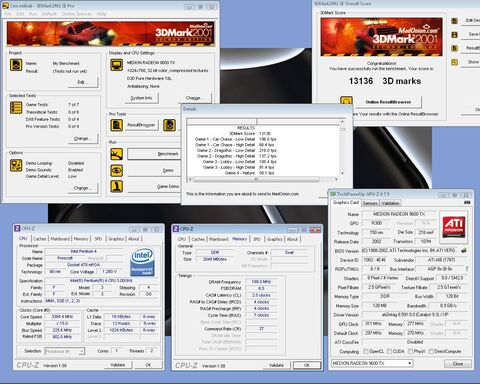Click the 3DMark2001 window title icon

click(x=6, y=6)
